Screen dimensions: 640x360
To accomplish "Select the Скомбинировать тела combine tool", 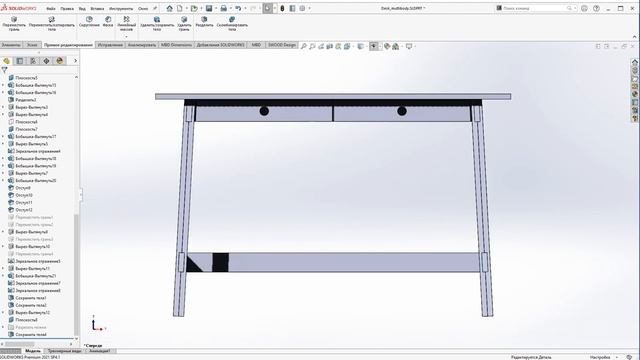I will pyautogui.click(x=232, y=24).
